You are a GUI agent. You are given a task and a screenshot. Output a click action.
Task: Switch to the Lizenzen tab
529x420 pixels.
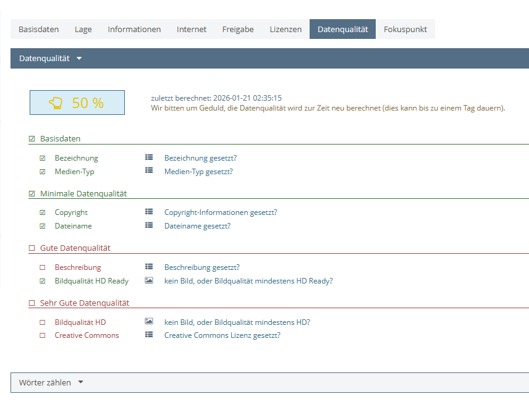click(286, 29)
